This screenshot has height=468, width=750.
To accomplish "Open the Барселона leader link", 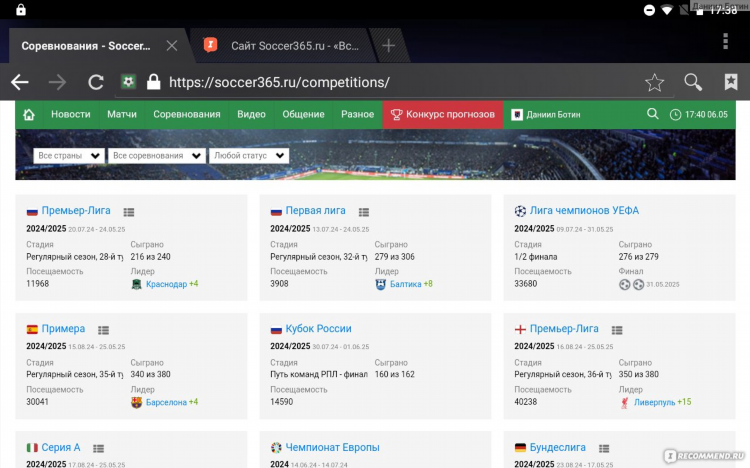I will (x=166, y=402).
